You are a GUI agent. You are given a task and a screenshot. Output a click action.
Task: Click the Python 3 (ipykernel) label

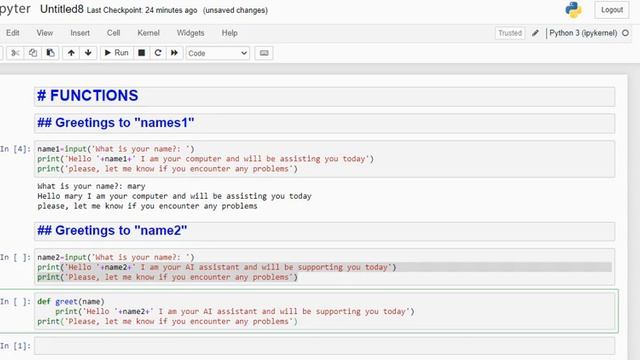pos(583,33)
